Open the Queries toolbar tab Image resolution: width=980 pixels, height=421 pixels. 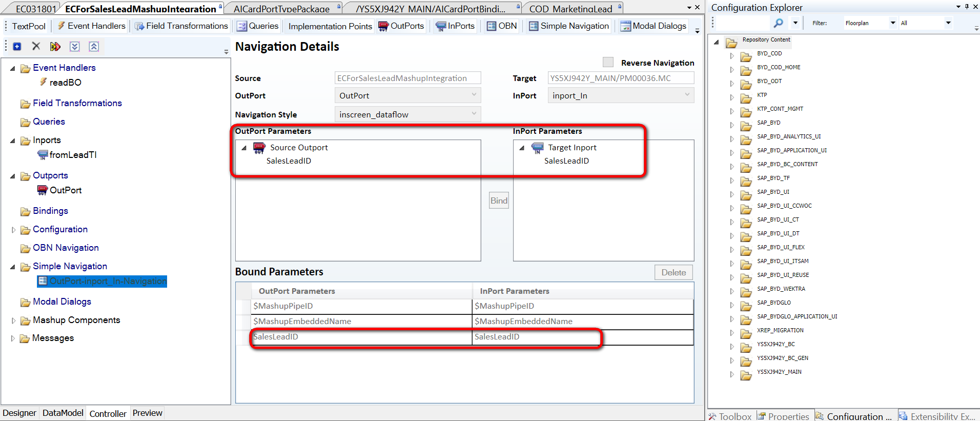pyautogui.click(x=258, y=26)
